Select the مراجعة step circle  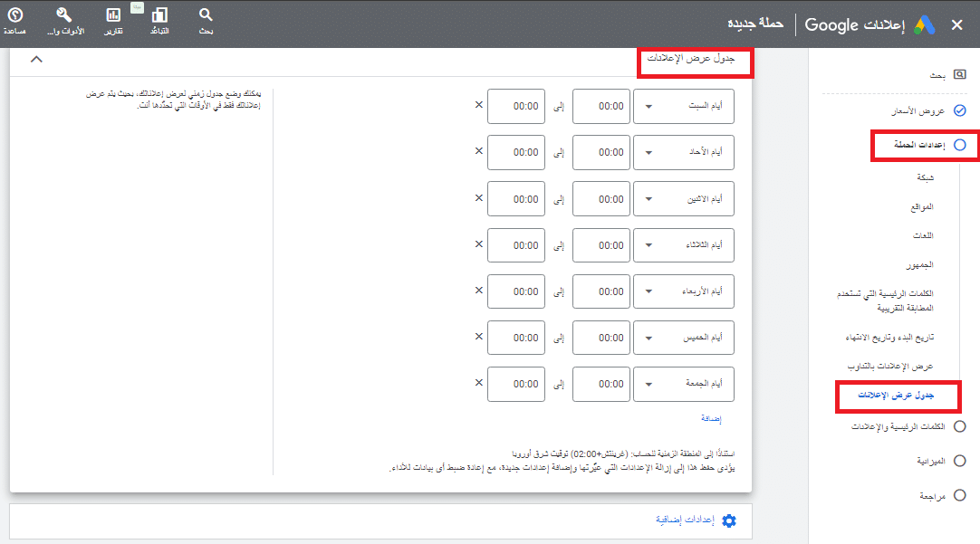pyautogui.click(x=960, y=495)
